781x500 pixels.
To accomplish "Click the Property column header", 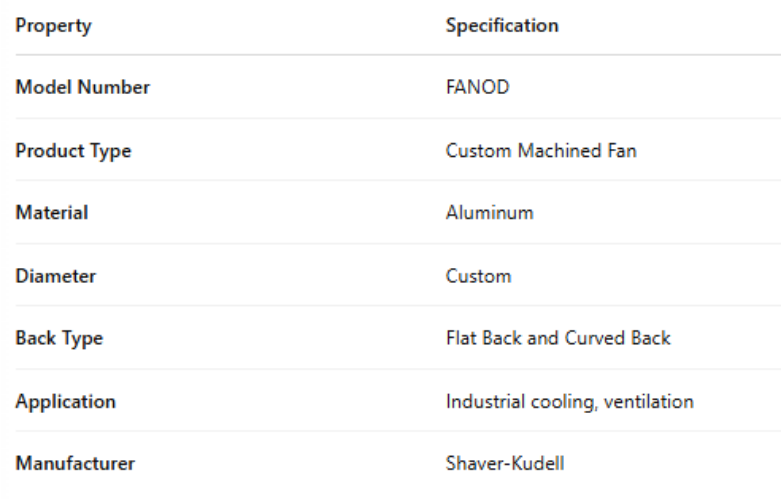I will (x=54, y=26).
